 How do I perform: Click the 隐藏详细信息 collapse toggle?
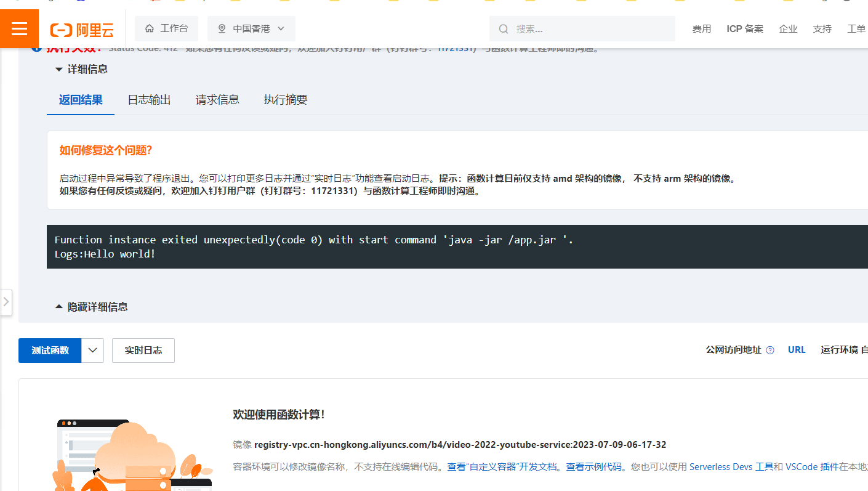click(91, 307)
